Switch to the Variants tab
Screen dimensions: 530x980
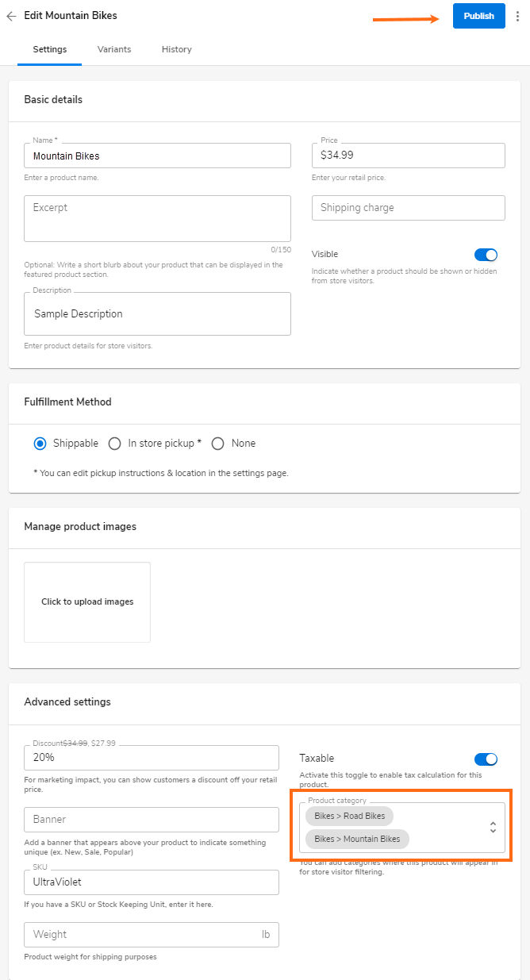tap(113, 49)
